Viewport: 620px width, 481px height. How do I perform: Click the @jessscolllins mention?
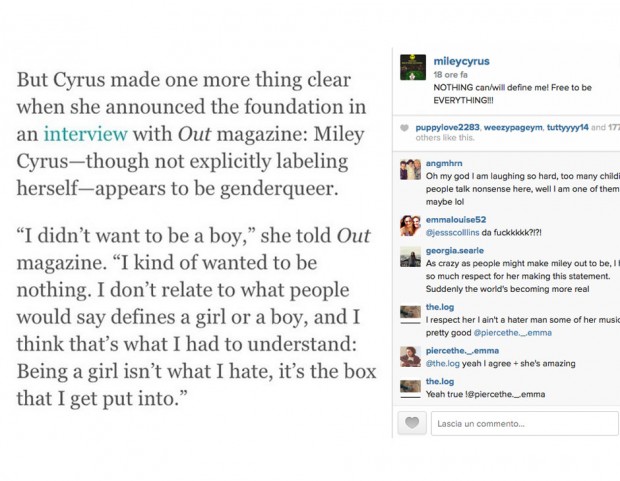pos(452,233)
